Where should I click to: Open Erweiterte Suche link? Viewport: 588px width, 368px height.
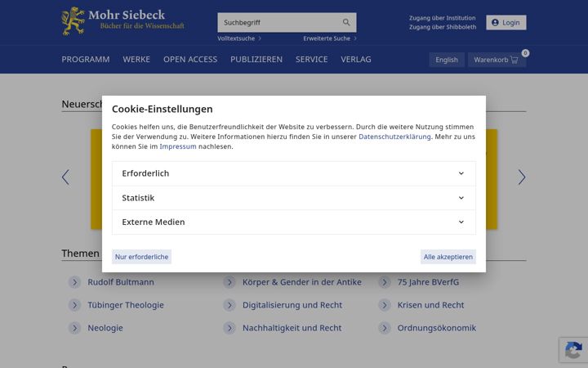[327, 38]
